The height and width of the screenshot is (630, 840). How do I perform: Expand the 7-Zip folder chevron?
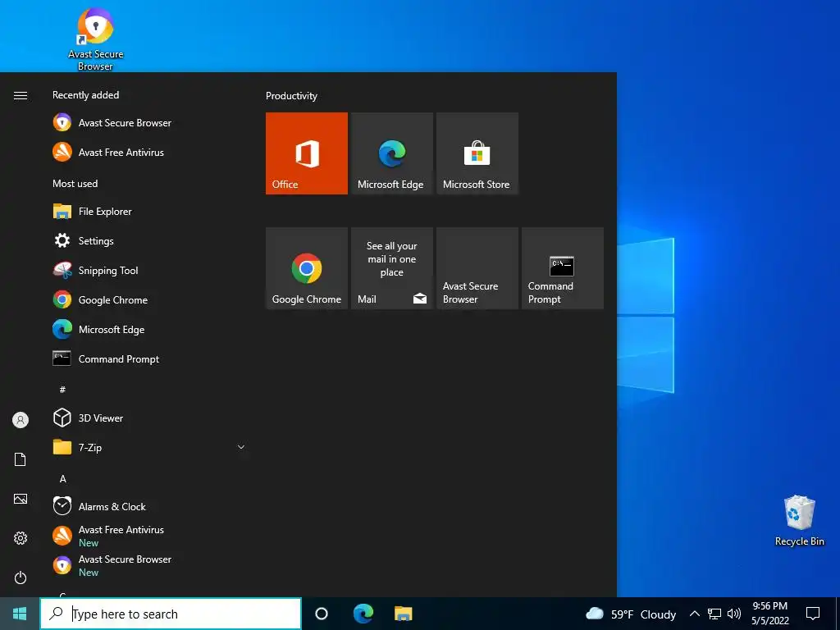point(241,447)
